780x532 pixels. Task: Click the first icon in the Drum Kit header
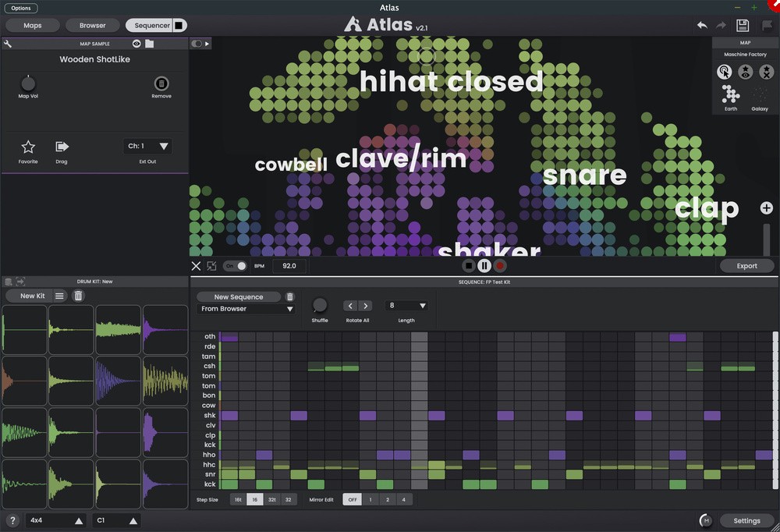tap(9, 282)
